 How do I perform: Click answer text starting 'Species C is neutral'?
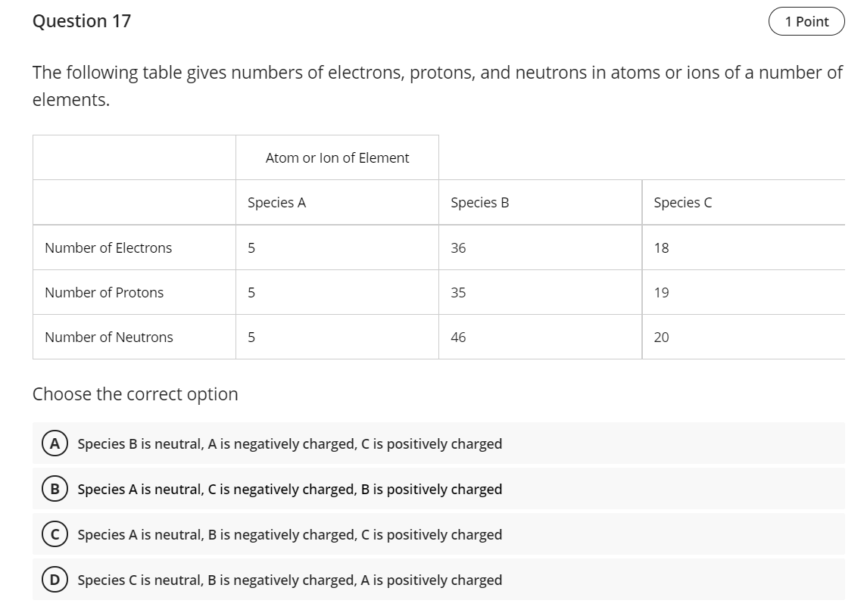(289, 580)
